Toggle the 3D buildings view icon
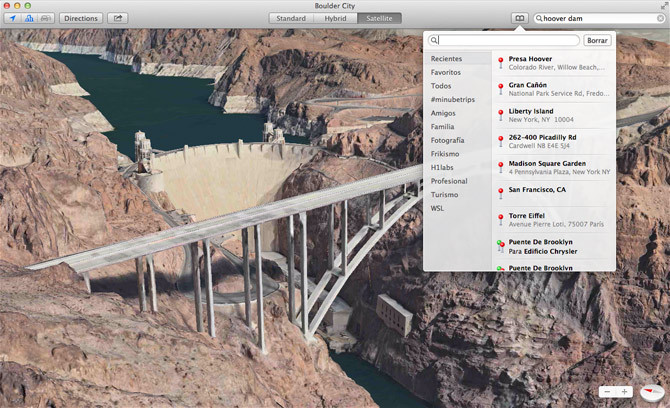 point(28,18)
